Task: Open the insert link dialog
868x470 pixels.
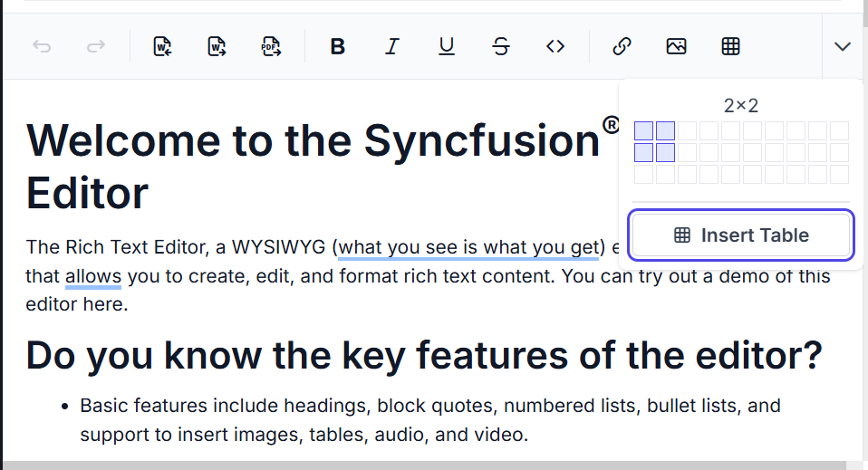Action: (x=622, y=46)
